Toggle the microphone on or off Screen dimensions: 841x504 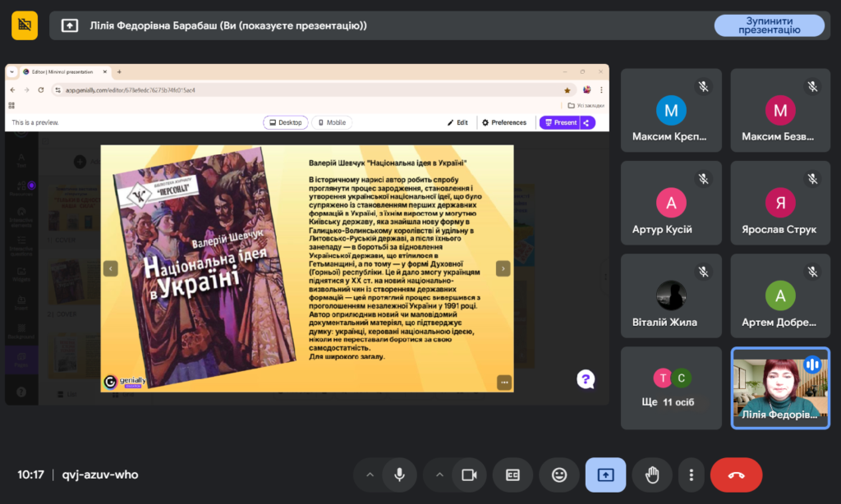point(399,474)
